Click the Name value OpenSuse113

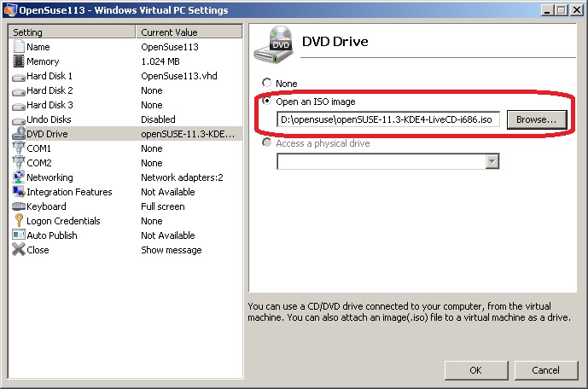[170, 47]
